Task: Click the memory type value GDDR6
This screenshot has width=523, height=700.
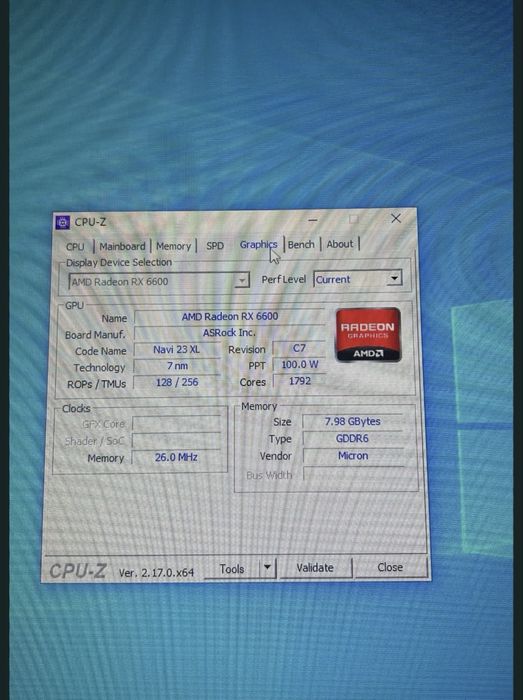Action: coord(353,439)
